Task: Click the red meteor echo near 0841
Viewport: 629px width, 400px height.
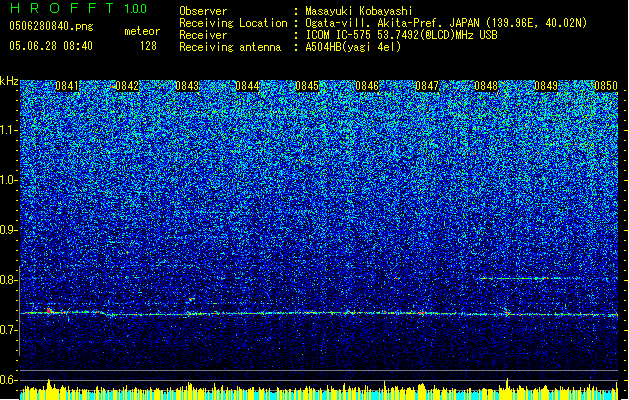Action: [x=49, y=311]
